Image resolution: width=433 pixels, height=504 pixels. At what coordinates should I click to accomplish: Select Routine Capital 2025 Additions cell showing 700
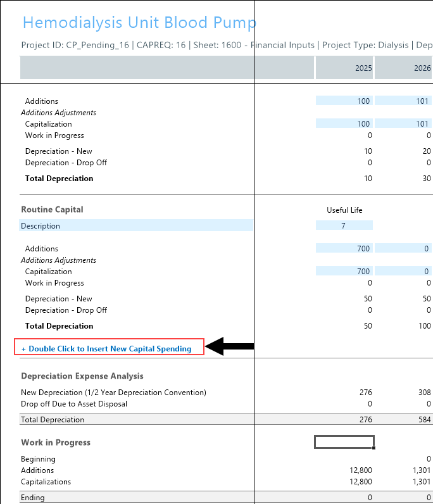point(344,248)
